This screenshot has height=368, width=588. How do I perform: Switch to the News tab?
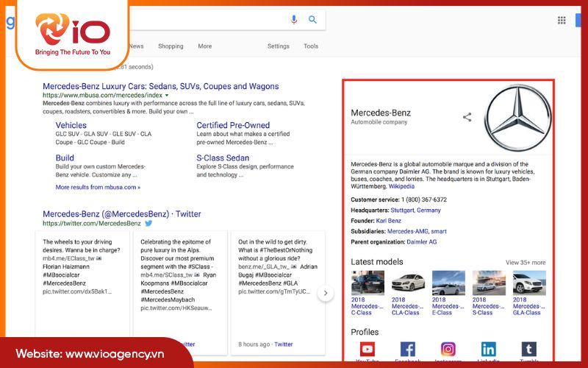pyautogui.click(x=136, y=46)
